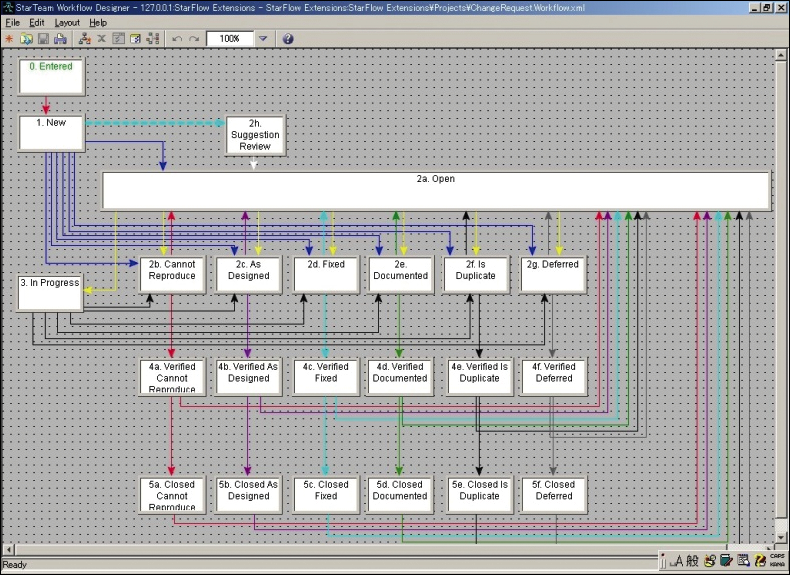Click the vertical scrollbar up arrow
The height and width of the screenshot is (575, 790).
click(781, 54)
